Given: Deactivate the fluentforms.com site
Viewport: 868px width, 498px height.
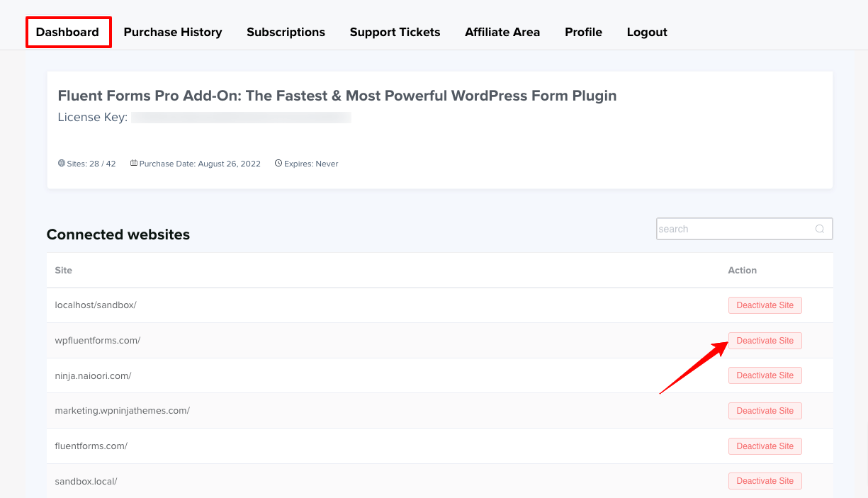Looking at the screenshot, I should 765,446.
